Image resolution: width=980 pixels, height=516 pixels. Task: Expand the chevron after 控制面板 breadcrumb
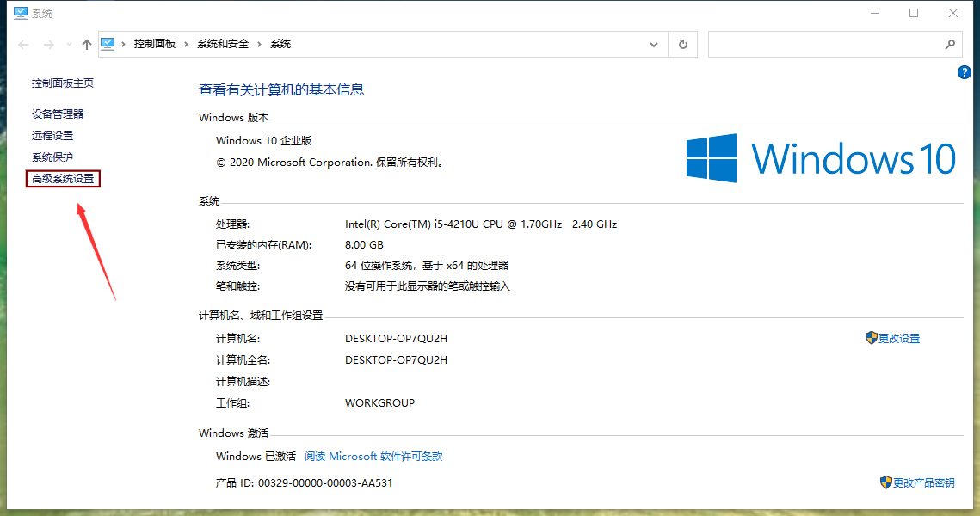click(186, 44)
